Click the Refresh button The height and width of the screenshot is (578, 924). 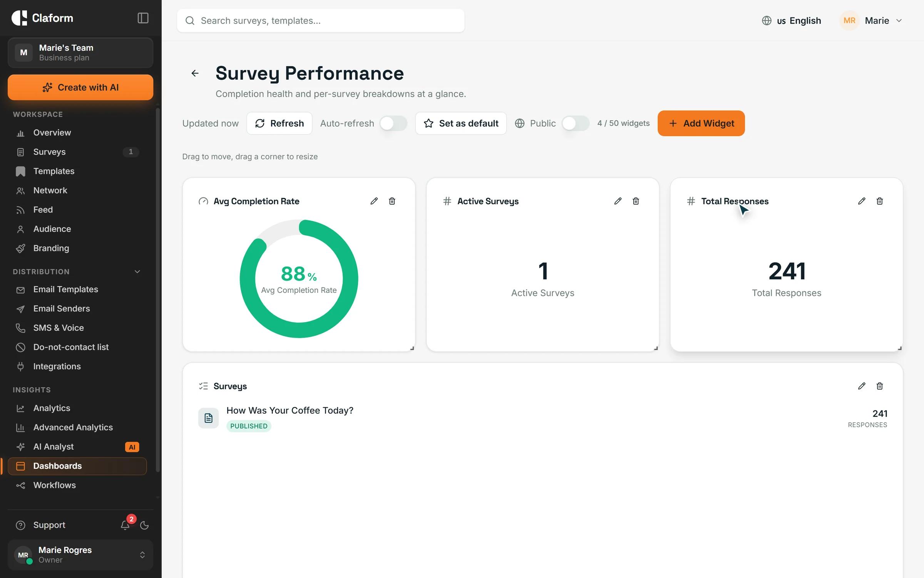point(279,123)
